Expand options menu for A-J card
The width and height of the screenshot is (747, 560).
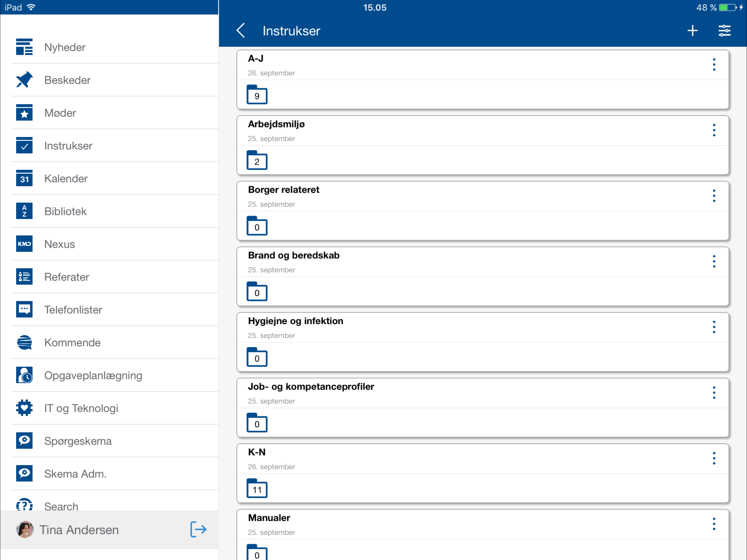coord(714,64)
